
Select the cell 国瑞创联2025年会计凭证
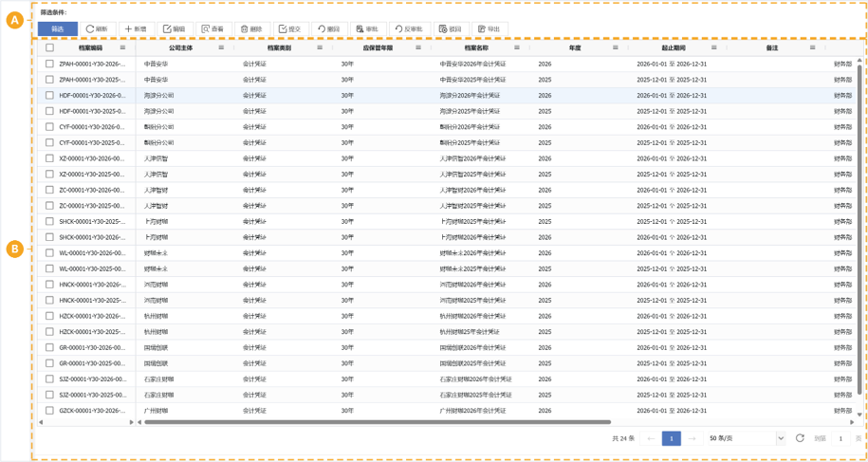pos(472,363)
